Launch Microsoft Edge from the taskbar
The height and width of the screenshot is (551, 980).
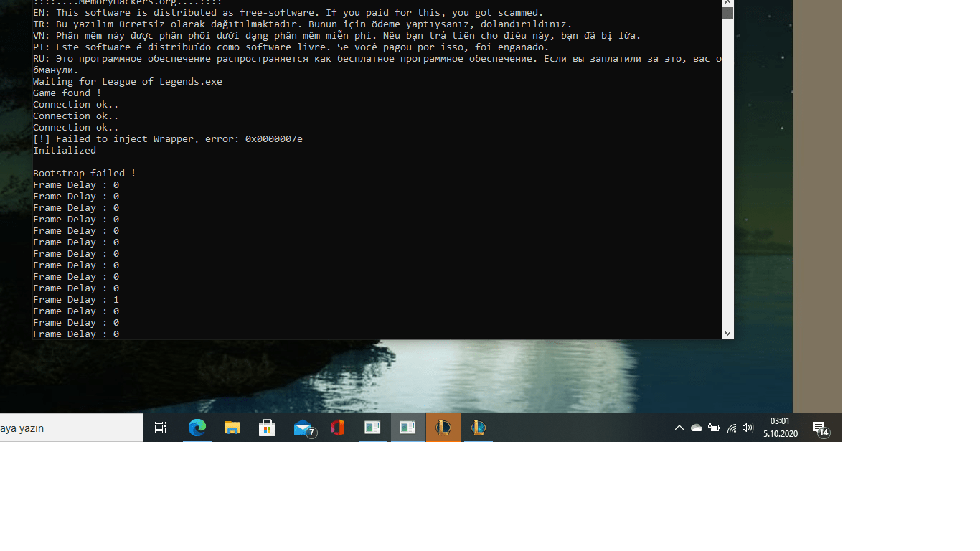click(197, 428)
